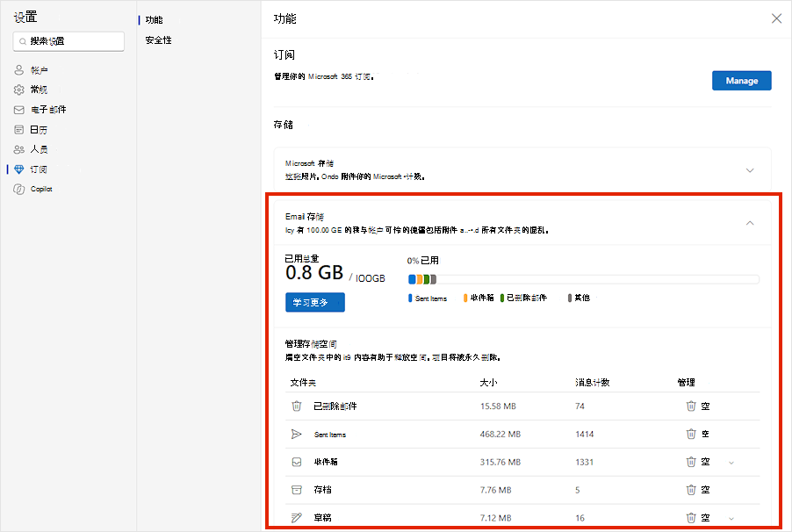Expand the 草稿 row chevron
This screenshot has width=792, height=532.
click(x=731, y=518)
